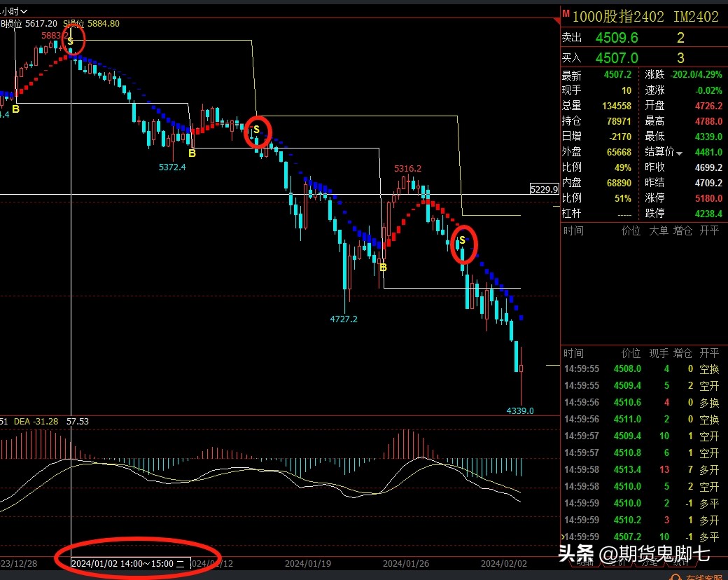The image size is (728, 580).
Task: Click the rightmost circled S sell signal
Action: 462,240
